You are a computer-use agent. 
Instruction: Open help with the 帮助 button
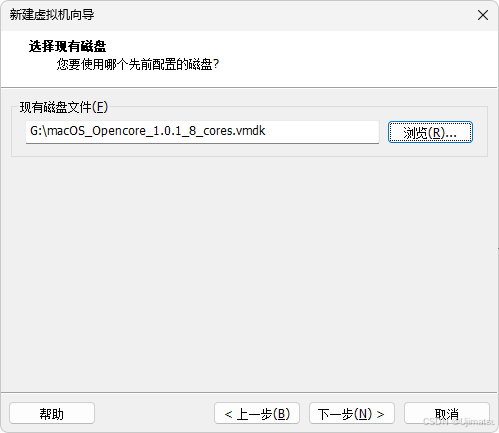(52, 413)
